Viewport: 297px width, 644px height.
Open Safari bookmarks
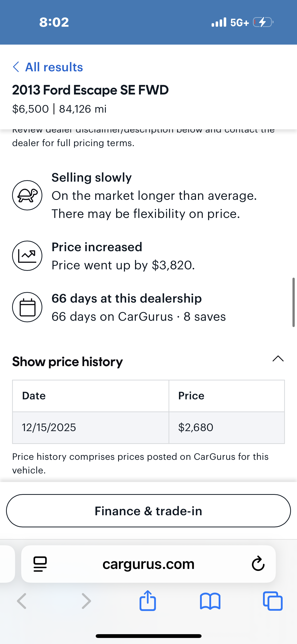coord(210,601)
